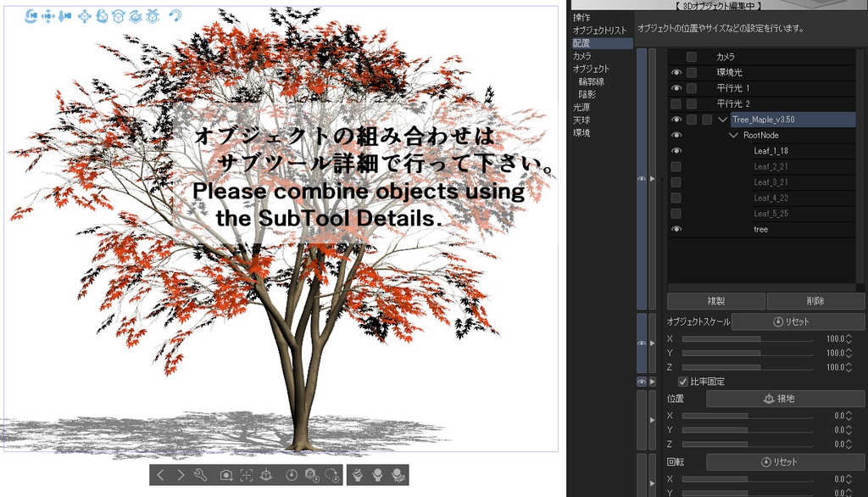This screenshot has height=497, width=868.
Task: Collapse the Tree_Maple_v3.50 node
Action: tap(725, 119)
